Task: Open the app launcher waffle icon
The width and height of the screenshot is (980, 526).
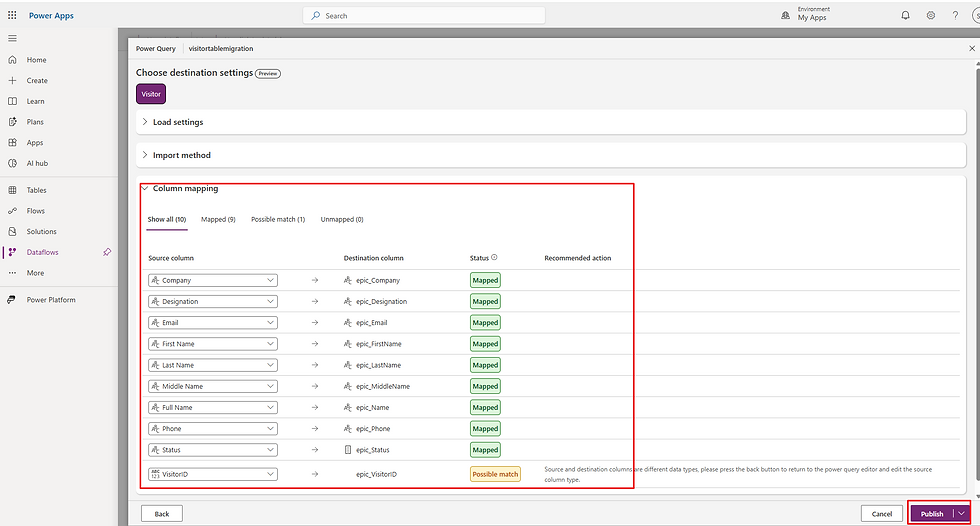Action: pos(12,15)
